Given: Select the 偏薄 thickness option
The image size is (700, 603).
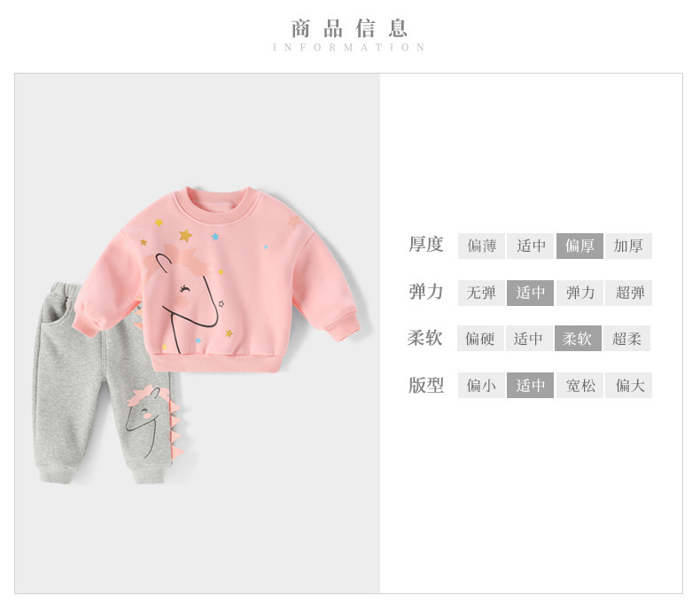Looking at the screenshot, I should pos(481,246).
